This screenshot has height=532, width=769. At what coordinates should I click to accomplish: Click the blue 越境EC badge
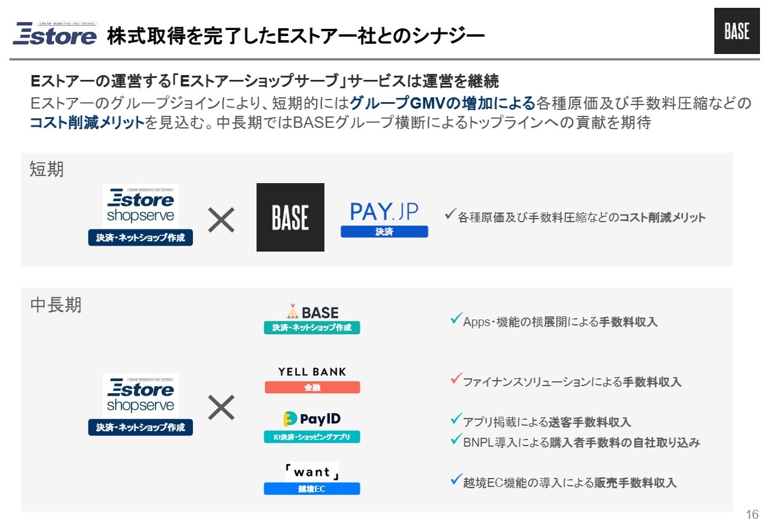coord(312,489)
